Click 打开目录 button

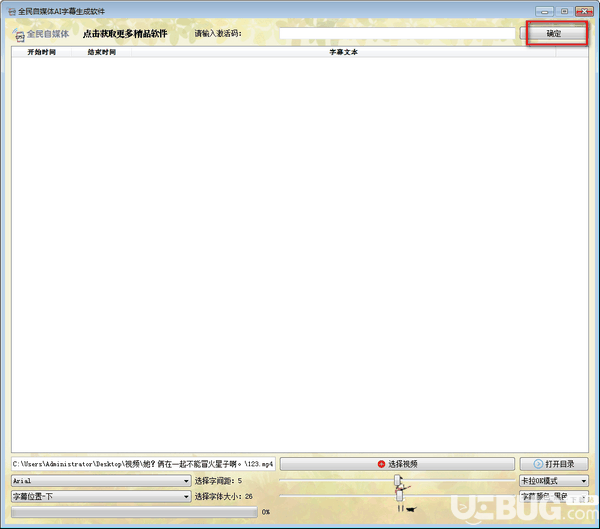click(x=554, y=464)
